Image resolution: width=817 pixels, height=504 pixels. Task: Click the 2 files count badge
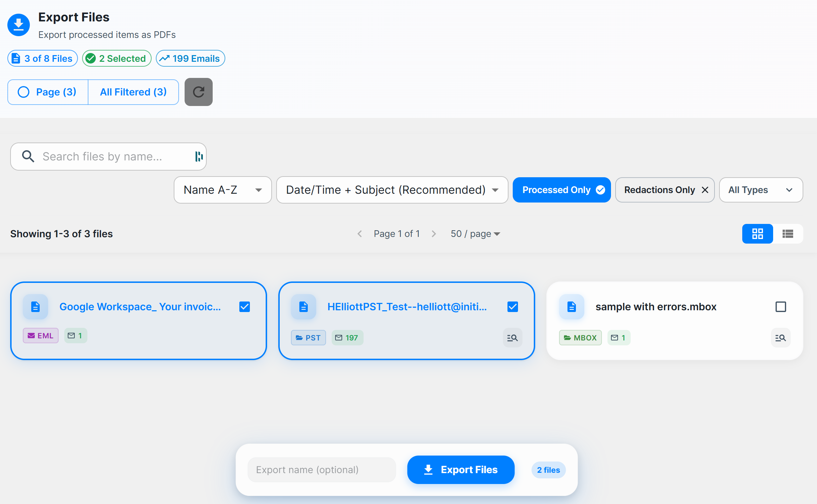point(549,470)
